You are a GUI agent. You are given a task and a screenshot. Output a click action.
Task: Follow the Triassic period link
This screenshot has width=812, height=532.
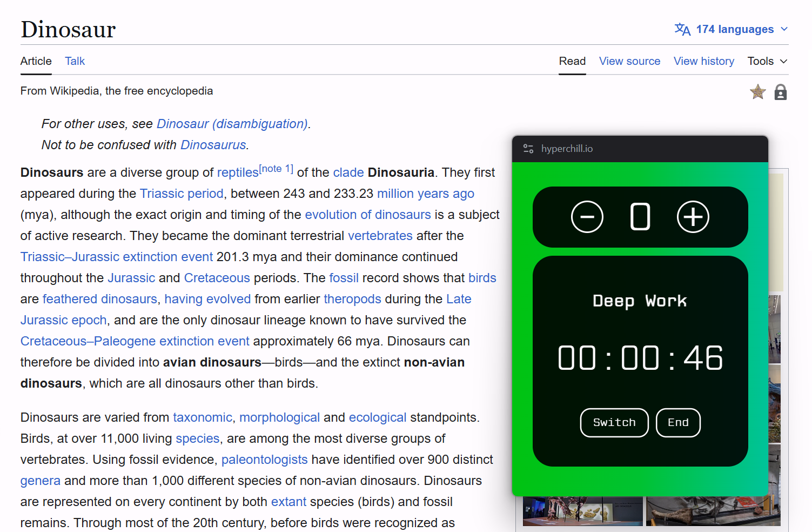(182, 194)
